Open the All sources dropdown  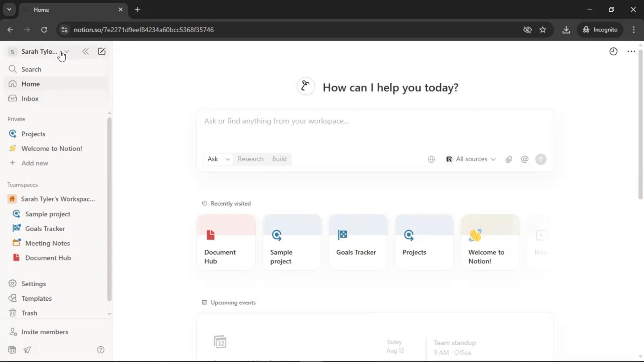tap(471, 159)
